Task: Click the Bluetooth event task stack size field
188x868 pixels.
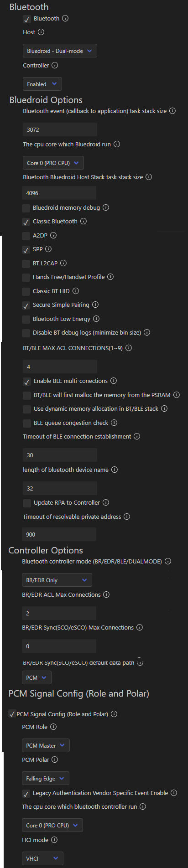Action: [60, 129]
